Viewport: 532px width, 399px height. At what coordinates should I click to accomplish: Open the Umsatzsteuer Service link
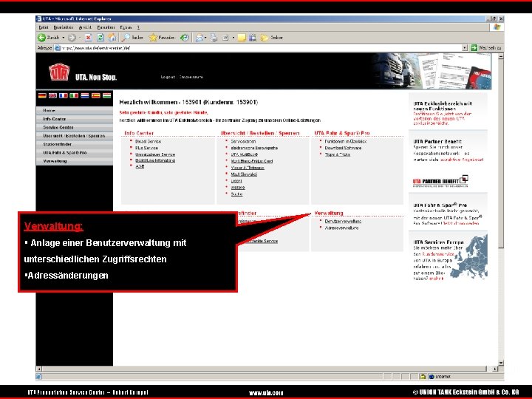pos(155,154)
